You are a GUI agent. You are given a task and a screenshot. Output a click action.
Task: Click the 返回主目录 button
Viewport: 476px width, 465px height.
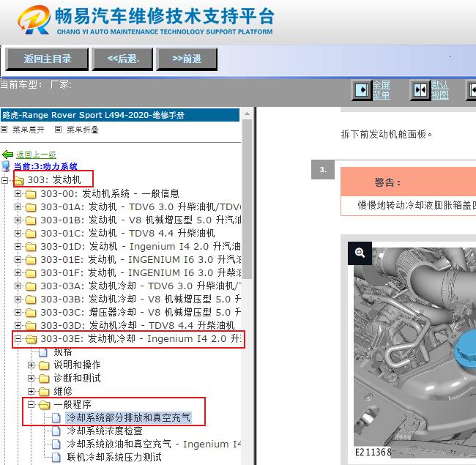tap(47, 59)
